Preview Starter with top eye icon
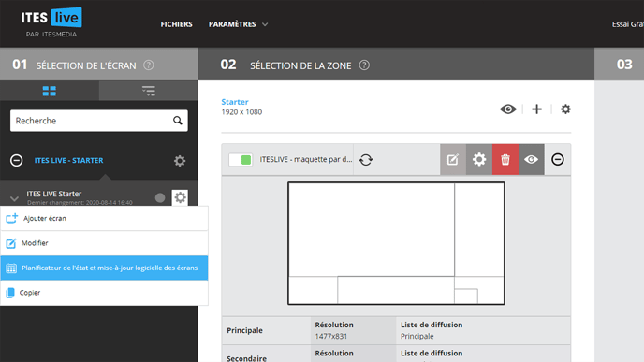Image resolution: width=644 pixels, height=362 pixels. [508, 109]
